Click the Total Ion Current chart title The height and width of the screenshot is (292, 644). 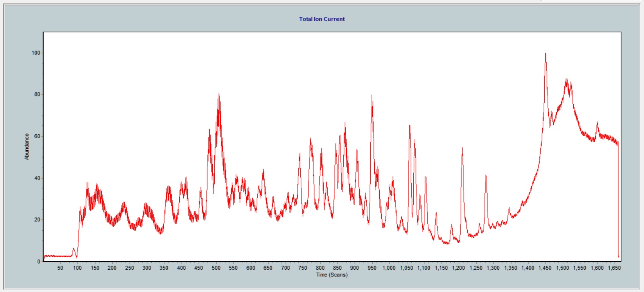(x=322, y=19)
